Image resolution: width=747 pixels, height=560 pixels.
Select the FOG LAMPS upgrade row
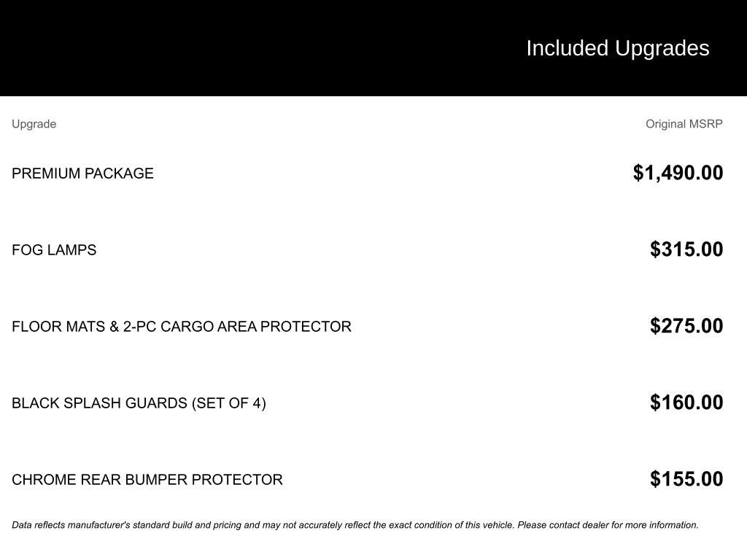click(x=368, y=249)
